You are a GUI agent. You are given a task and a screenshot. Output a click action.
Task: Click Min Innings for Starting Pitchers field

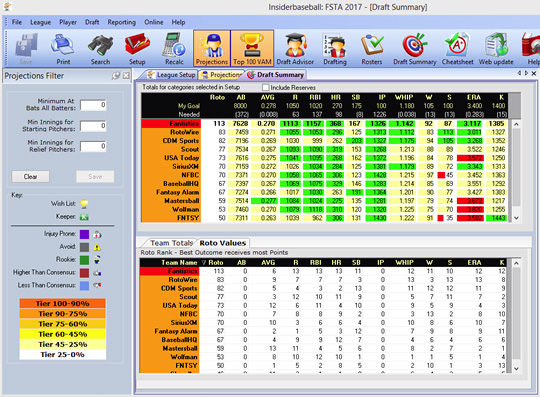[x=93, y=126]
